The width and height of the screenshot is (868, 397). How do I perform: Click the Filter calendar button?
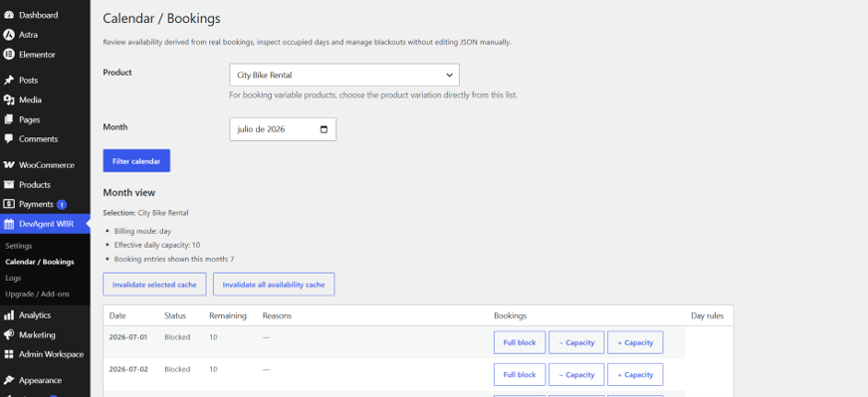pos(136,161)
